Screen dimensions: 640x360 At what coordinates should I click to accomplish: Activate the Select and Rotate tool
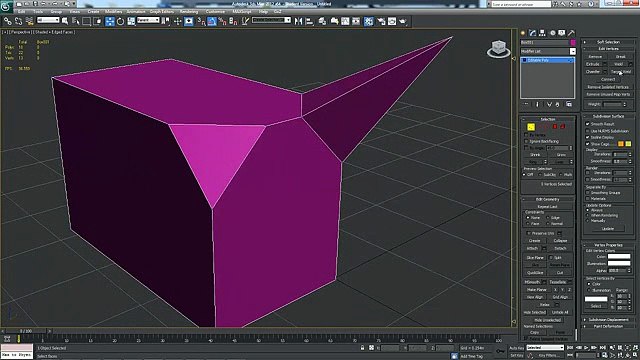(120, 21)
